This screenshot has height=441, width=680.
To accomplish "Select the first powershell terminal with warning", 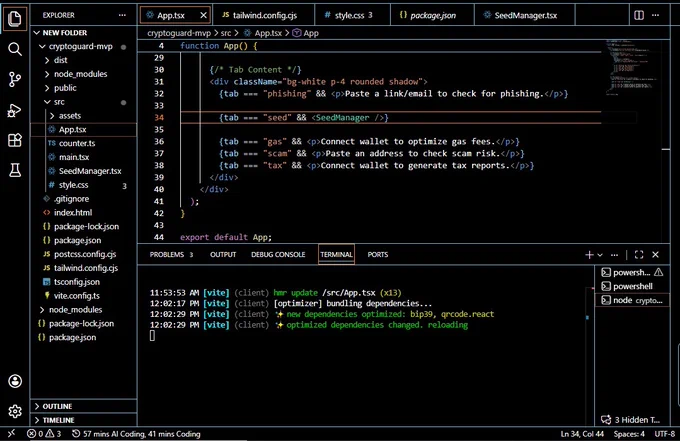I will (x=632, y=272).
